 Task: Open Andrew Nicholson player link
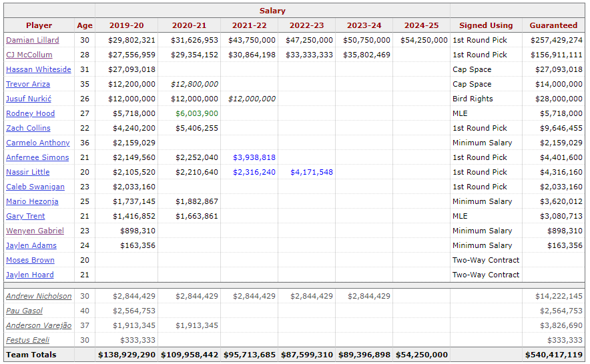click(39, 296)
